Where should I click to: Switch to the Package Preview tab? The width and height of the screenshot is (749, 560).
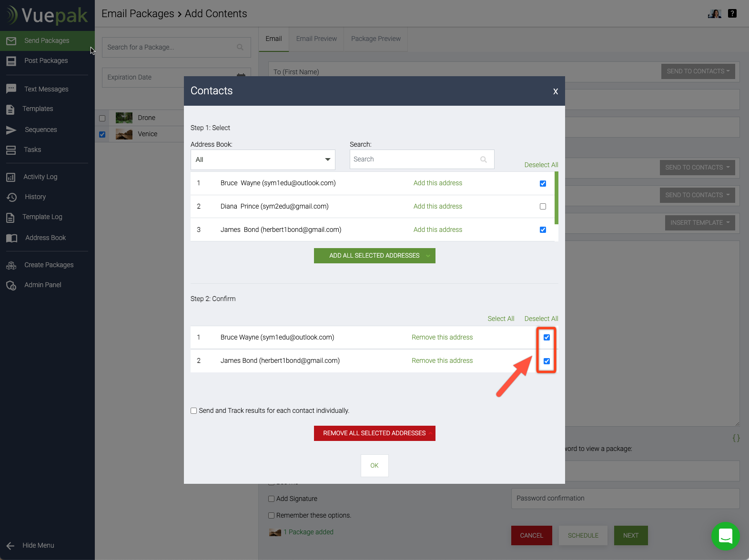tap(376, 39)
